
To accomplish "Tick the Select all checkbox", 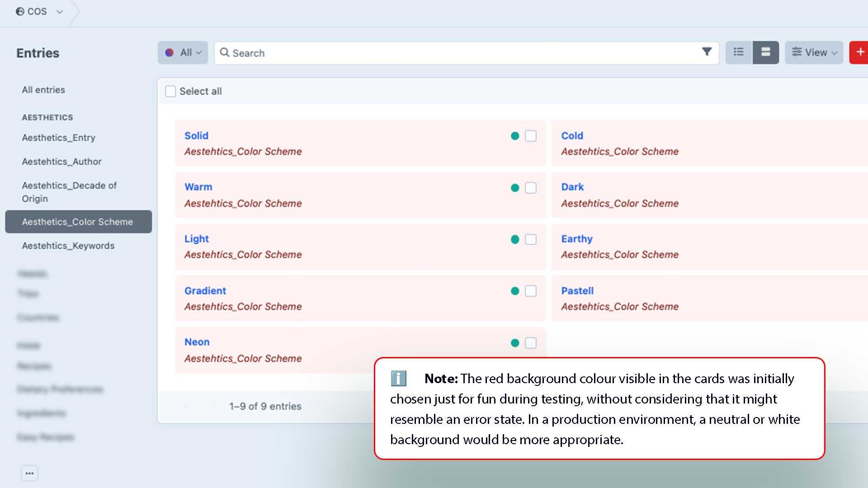I will 170,91.
